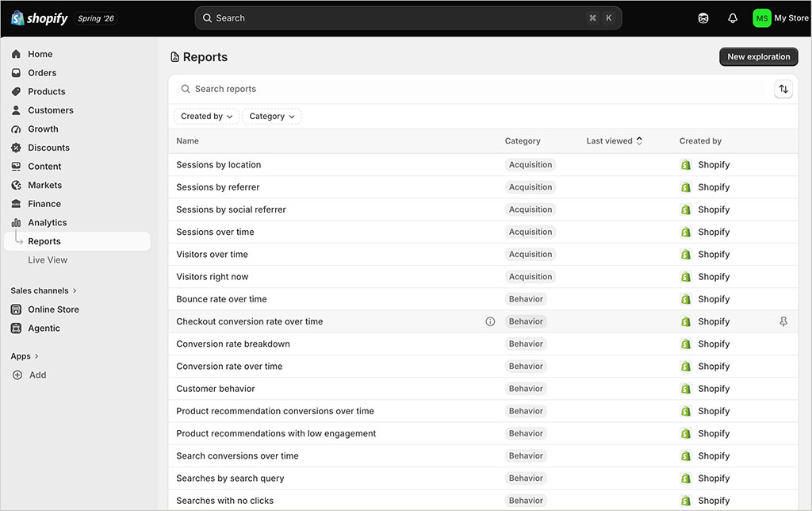Viewport: 812px width, 511px height.
Task: Click the Reports page title icon
Action: coord(175,57)
